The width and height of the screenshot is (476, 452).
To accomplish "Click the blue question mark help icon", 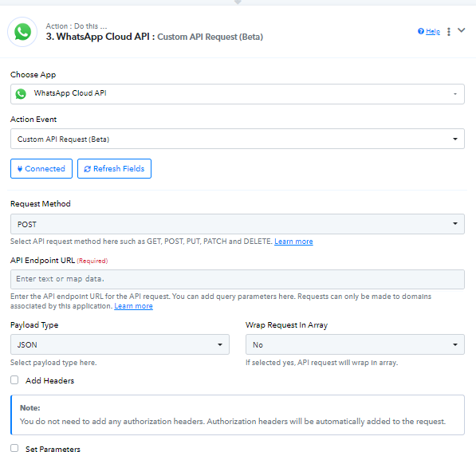I will click(421, 31).
